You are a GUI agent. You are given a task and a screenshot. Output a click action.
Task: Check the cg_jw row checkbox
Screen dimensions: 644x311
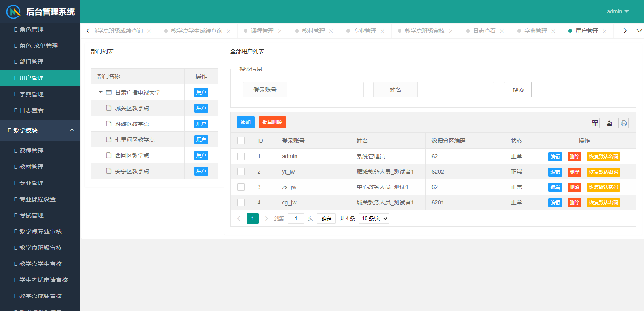241,202
